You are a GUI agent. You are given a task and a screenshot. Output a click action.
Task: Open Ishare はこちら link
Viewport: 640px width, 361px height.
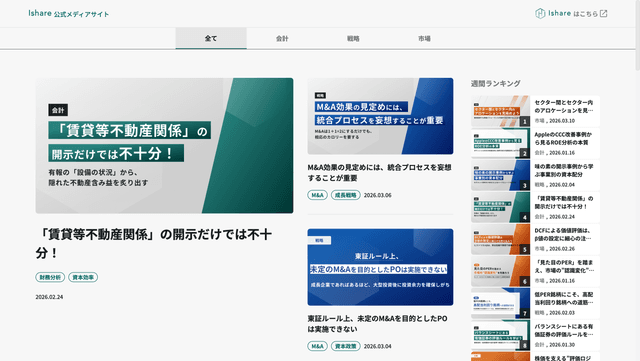coord(571,13)
